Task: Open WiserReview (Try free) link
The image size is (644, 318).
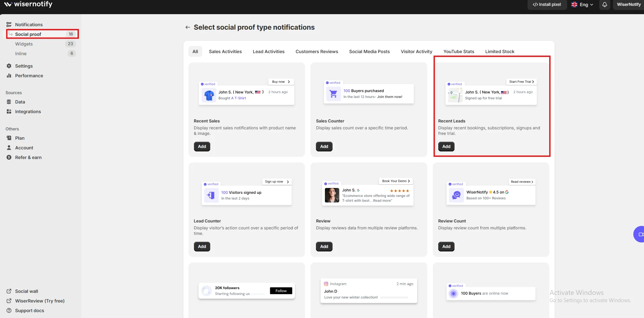Action: point(40,301)
